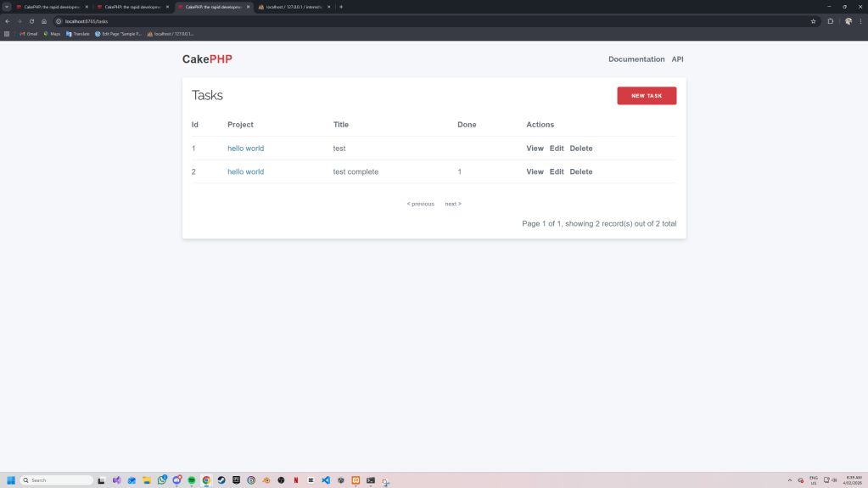Screen dimensions: 868x488
Task: Open the Chrome extensions puzzle icon
Action: (x=831, y=21)
